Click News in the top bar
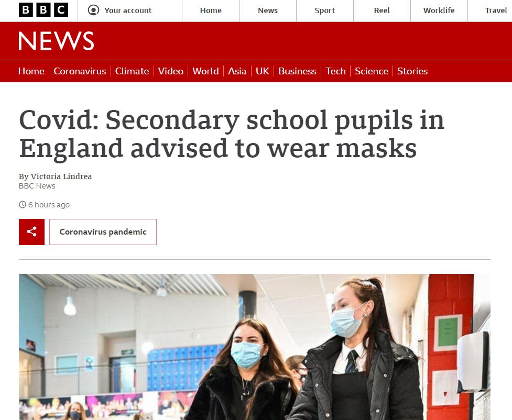 coord(268,10)
